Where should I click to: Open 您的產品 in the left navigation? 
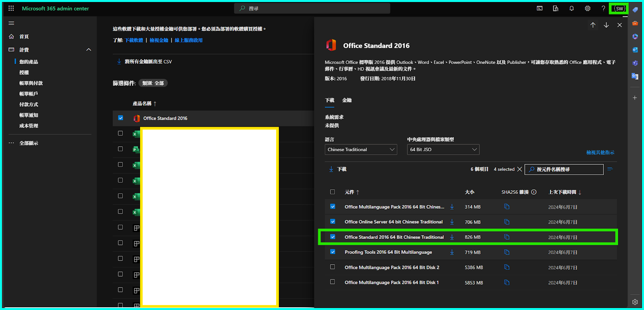click(x=29, y=62)
